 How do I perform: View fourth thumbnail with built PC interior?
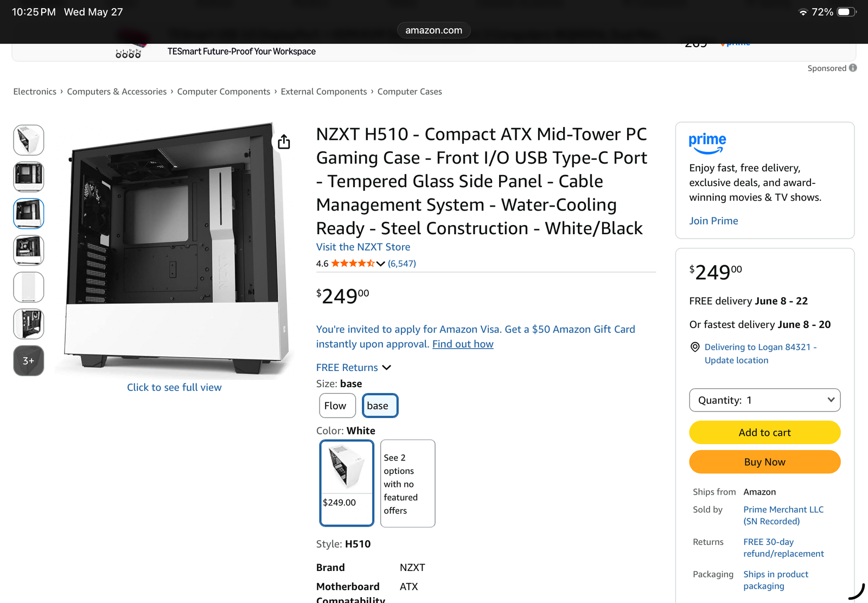(29, 251)
